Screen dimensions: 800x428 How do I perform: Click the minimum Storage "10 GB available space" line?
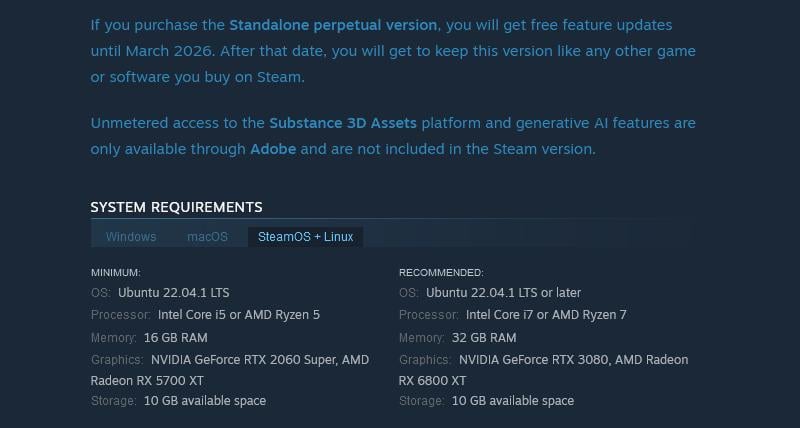205,401
